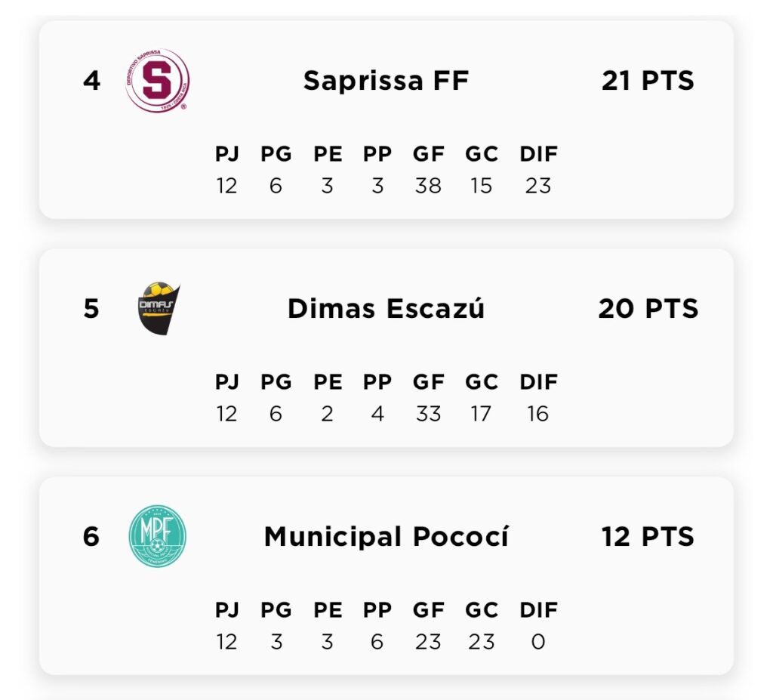The image size is (773, 700).
Task: Click Municipal Pococí's 12 PTS total
Action: 648,537
